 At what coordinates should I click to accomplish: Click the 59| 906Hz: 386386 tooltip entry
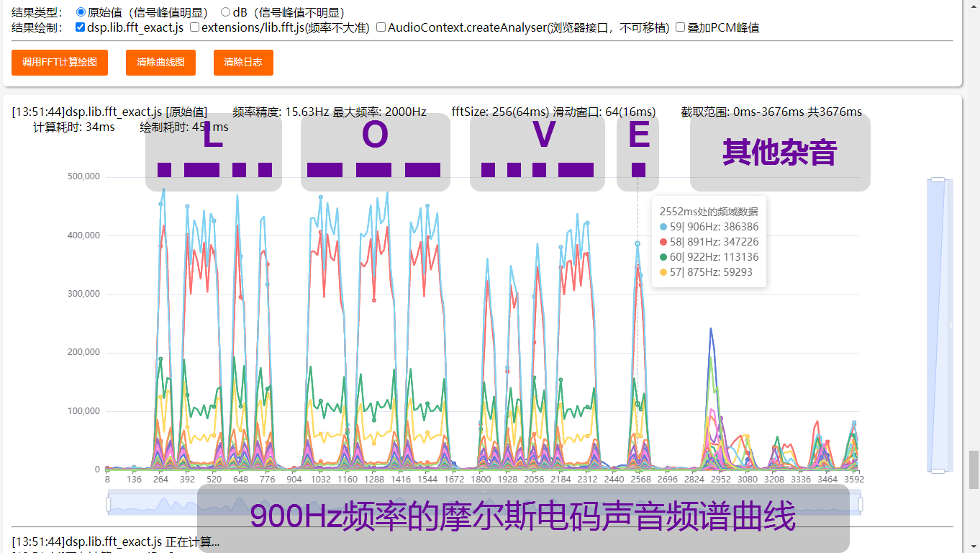(709, 227)
